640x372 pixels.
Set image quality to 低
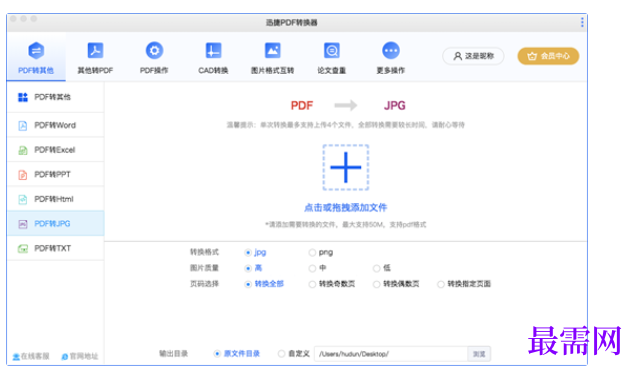376,268
